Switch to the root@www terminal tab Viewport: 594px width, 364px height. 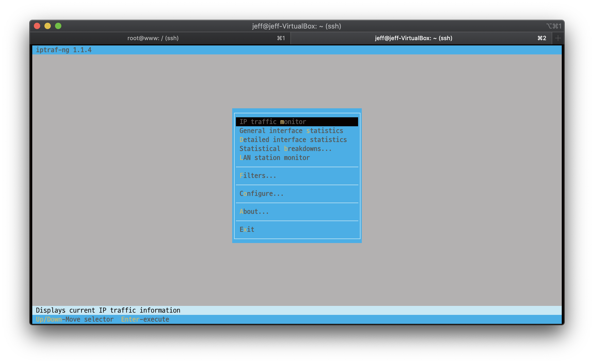(x=153, y=38)
